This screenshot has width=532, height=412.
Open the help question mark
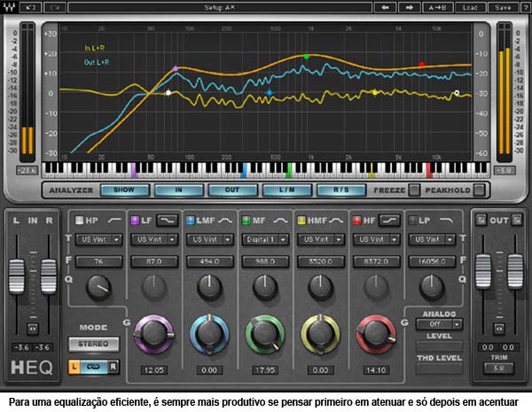coord(526,7)
